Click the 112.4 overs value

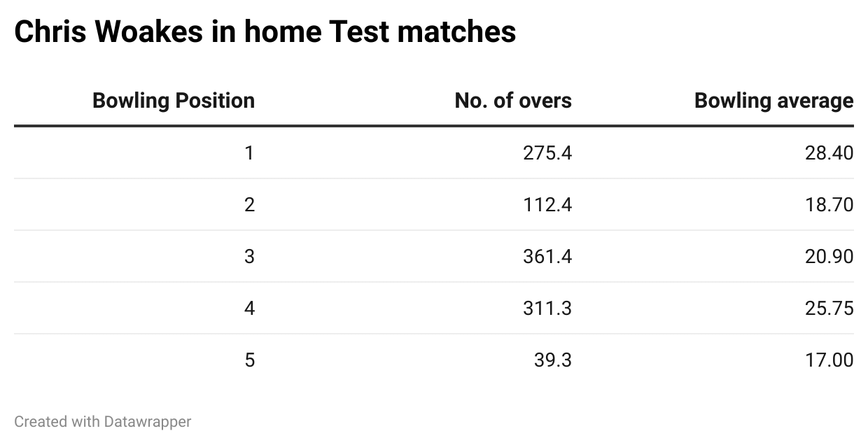pyautogui.click(x=547, y=204)
